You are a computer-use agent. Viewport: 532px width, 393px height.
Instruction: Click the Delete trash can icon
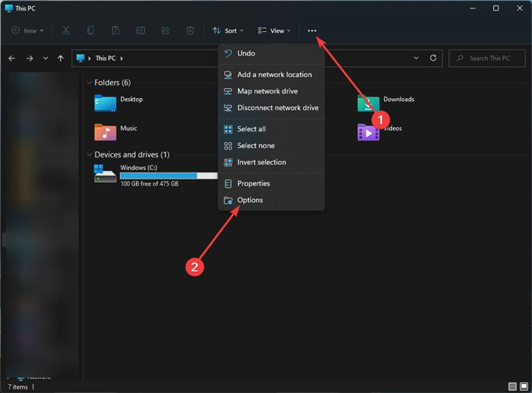(190, 30)
